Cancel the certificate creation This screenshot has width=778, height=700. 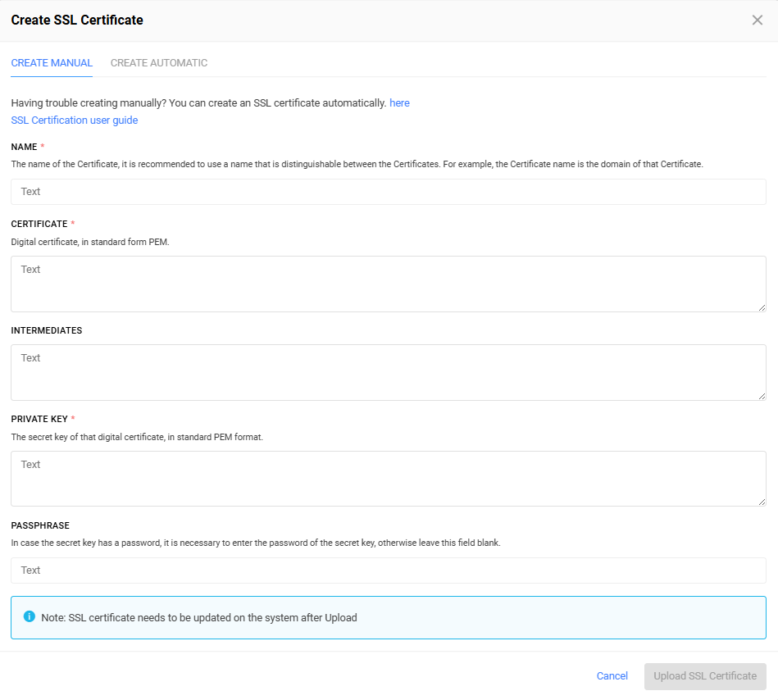click(x=612, y=675)
